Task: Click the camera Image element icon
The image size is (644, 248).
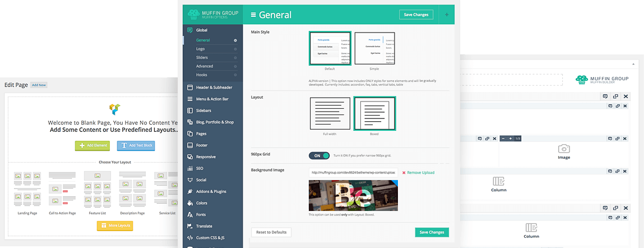Action: 563,149
